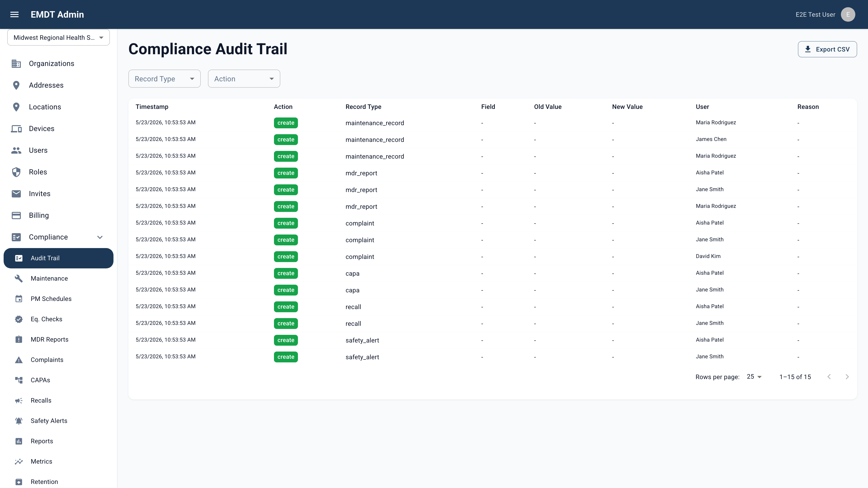
Task: Open the Record Type filter dropdown
Action: coord(164,79)
